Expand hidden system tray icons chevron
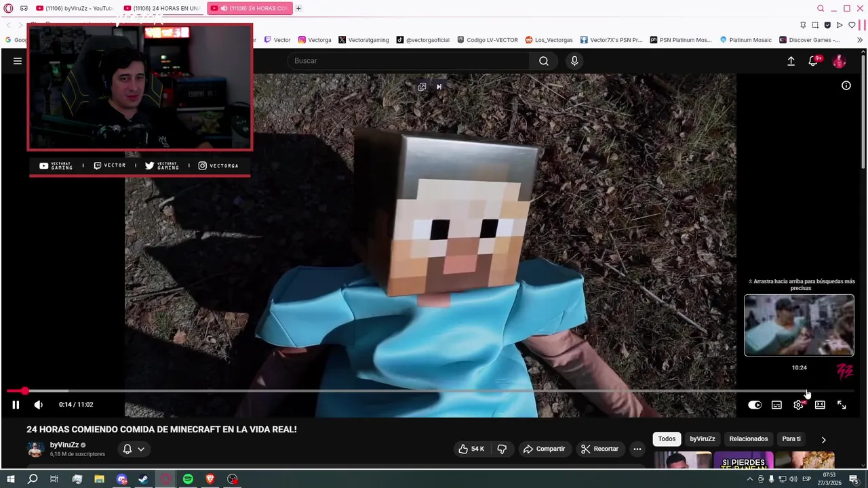Screen dimensions: 868x488 750,479
